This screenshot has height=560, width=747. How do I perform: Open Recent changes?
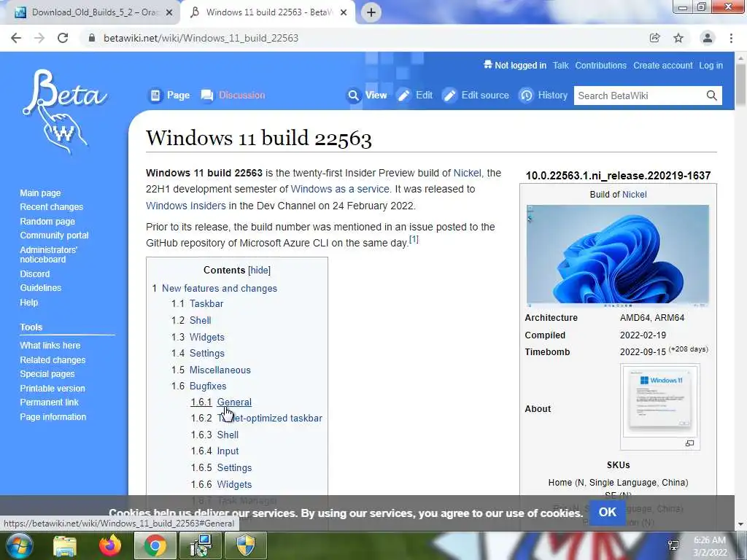52,207
